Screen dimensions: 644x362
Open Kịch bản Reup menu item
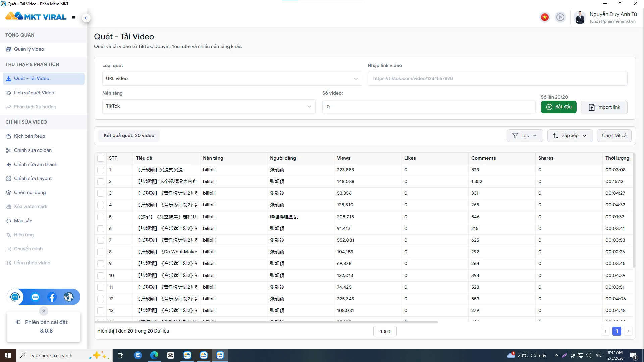pos(30,136)
